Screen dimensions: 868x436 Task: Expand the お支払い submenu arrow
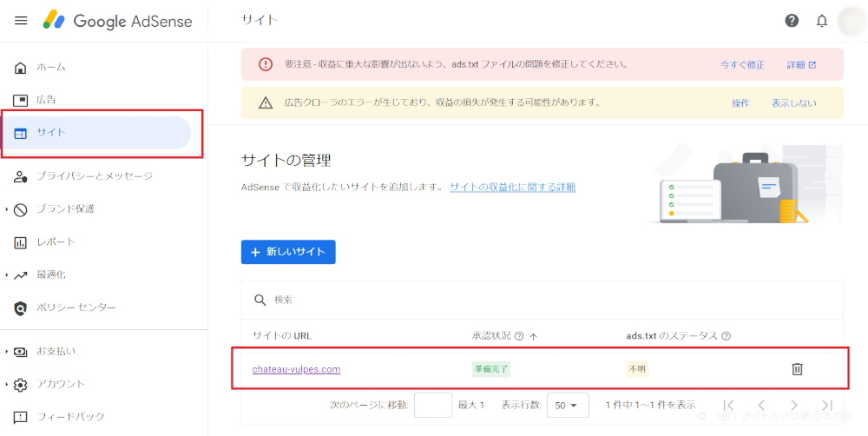[7, 351]
